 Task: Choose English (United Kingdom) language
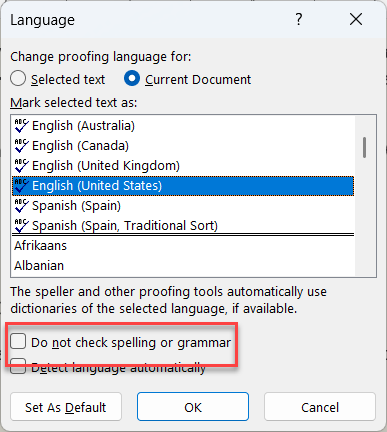(x=183, y=166)
